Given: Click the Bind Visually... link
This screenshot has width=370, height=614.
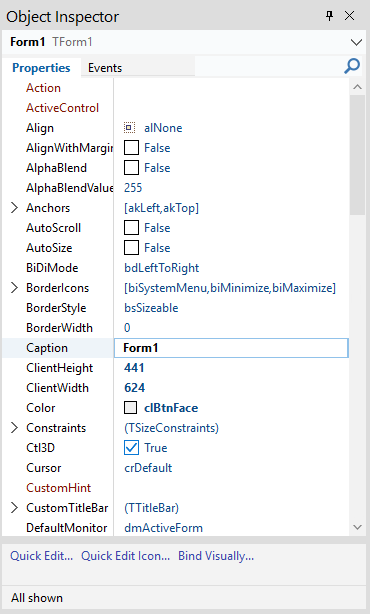Looking at the screenshot, I should point(216,556).
